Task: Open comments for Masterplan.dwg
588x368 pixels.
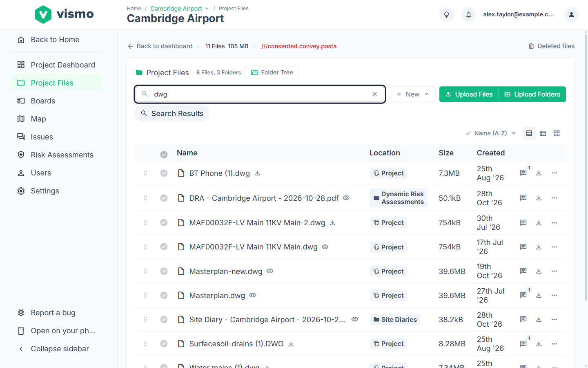Action: [x=523, y=295]
